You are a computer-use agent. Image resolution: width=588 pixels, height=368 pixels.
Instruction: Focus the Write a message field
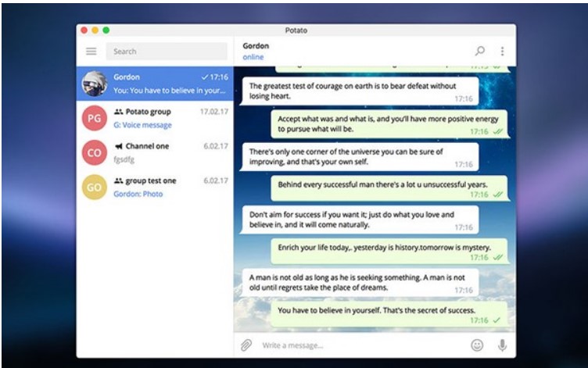click(x=362, y=345)
